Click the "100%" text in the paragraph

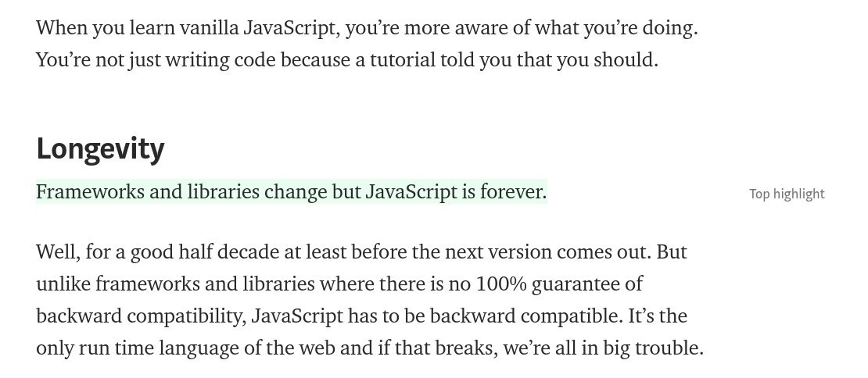click(500, 283)
